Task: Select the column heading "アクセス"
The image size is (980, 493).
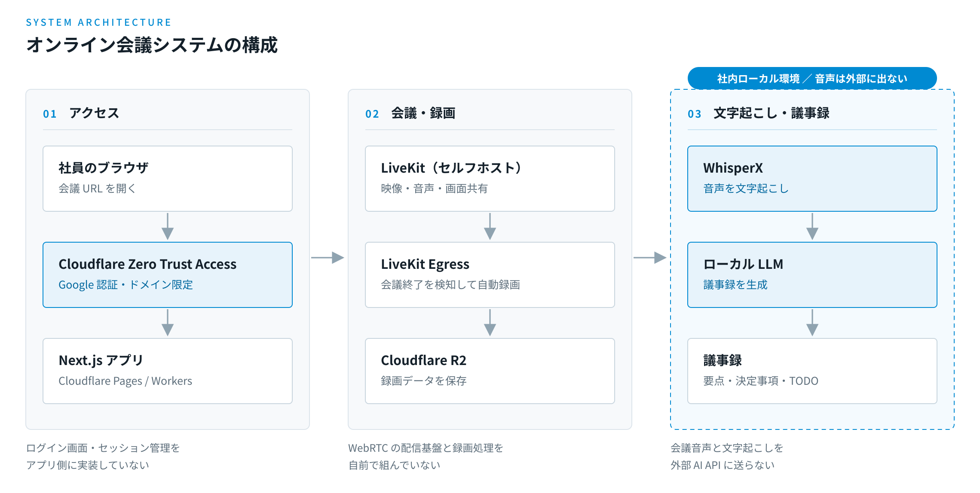Action: point(94,113)
